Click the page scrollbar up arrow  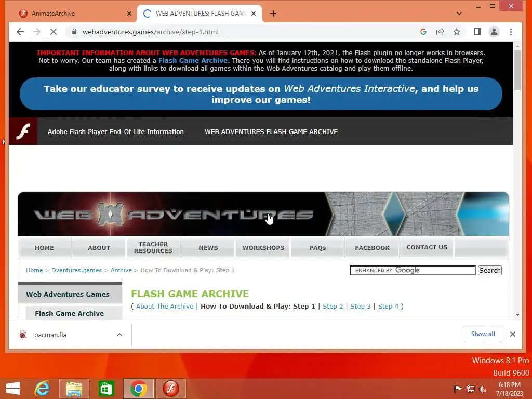pyautogui.click(x=517, y=46)
